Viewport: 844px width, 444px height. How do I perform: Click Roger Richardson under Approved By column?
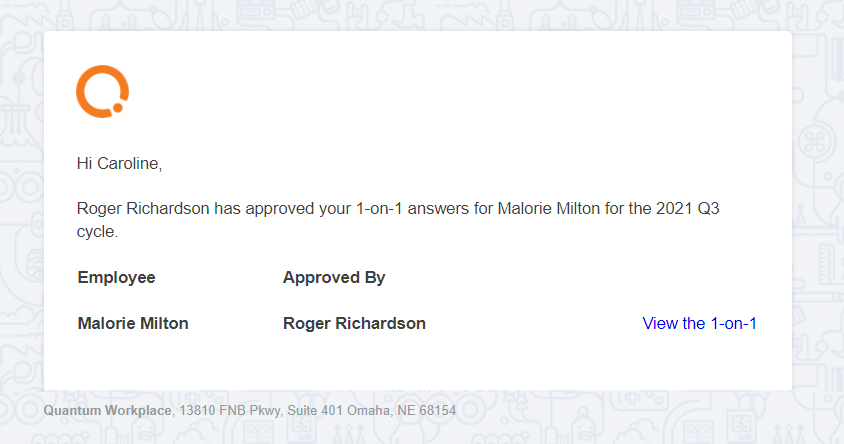354,323
